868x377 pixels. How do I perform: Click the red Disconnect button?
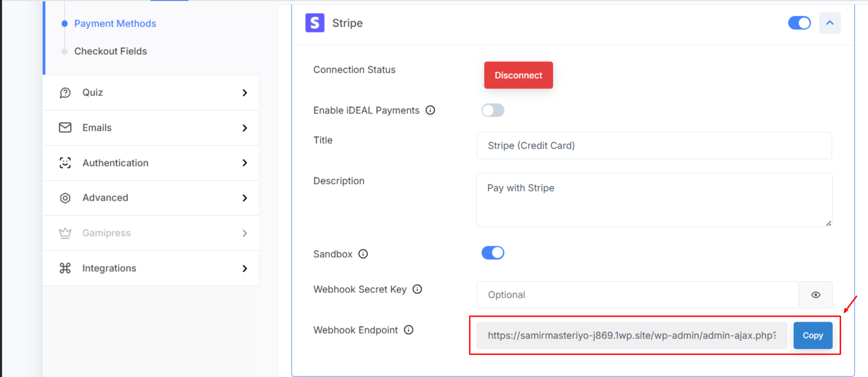[x=519, y=75]
